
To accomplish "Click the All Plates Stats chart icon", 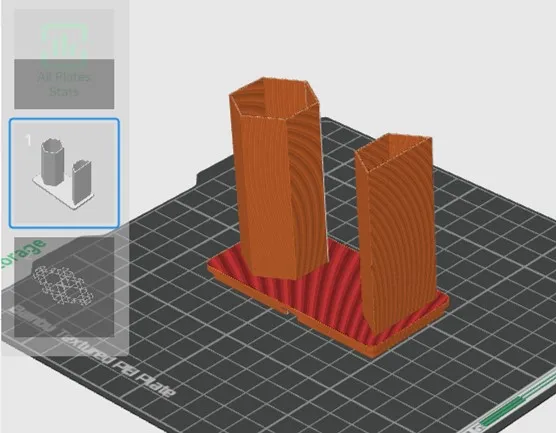I will (x=64, y=44).
